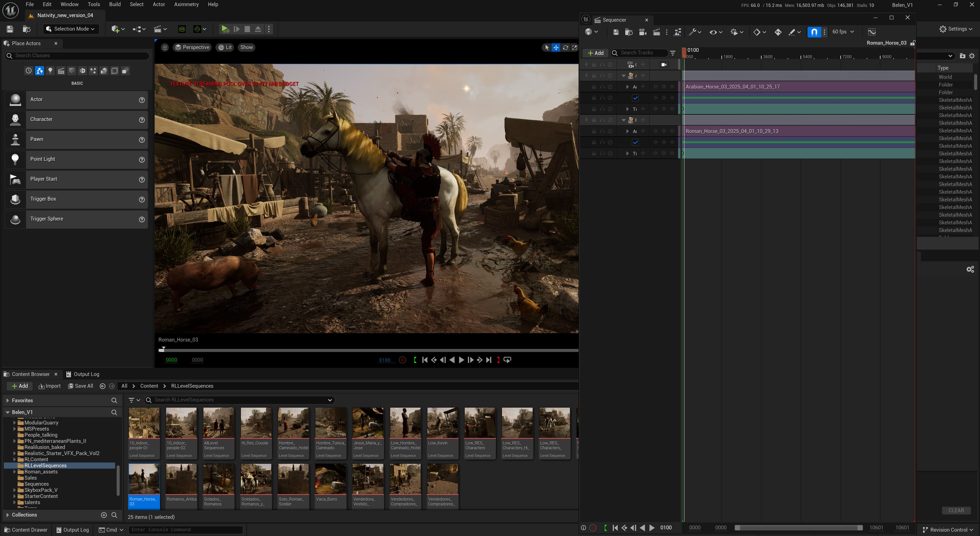The height and width of the screenshot is (536, 980).
Task: Open Sequencer view options eye dropdown
Action: pyautogui.click(x=716, y=32)
